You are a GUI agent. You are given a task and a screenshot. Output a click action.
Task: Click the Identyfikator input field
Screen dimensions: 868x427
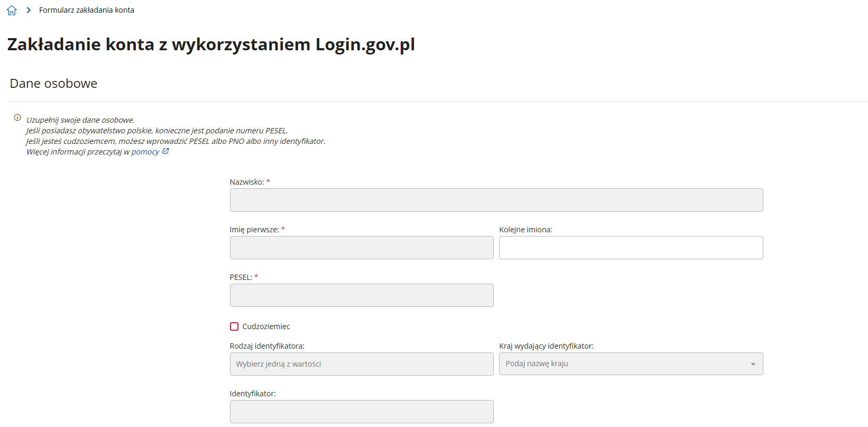[x=362, y=412]
